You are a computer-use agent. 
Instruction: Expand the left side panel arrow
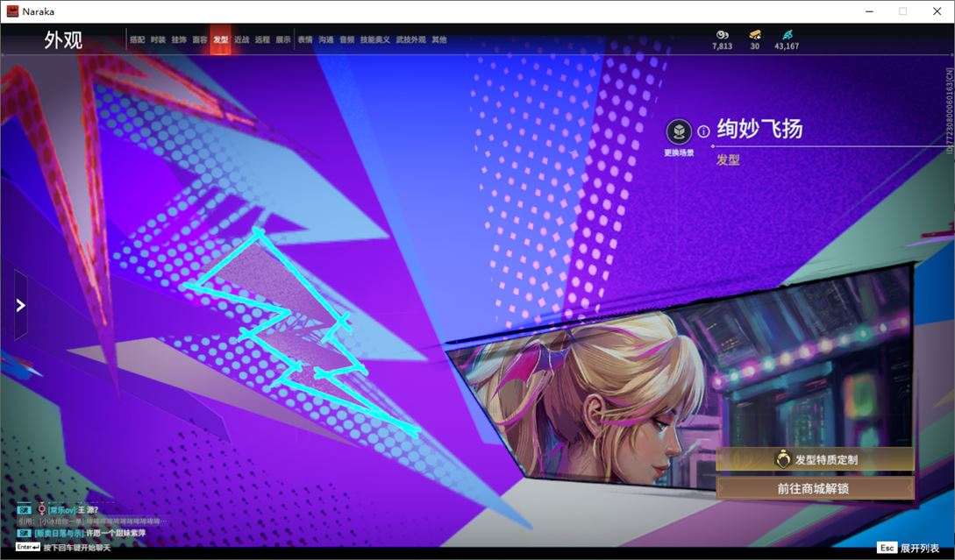[x=21, y=305]
